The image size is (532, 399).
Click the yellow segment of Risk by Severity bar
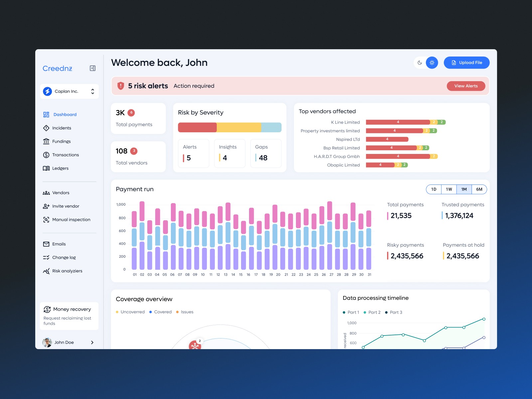239,127
